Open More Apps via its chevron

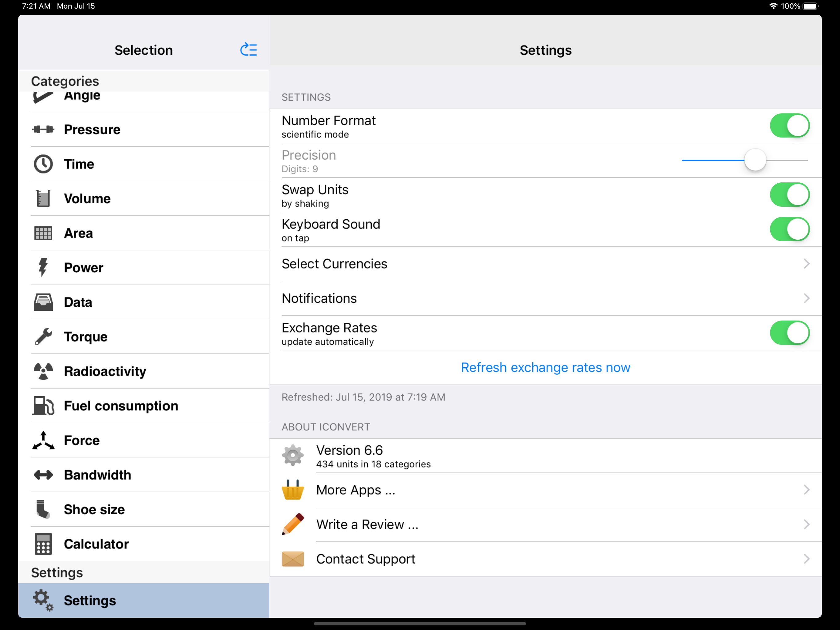(x=806, y=490)
